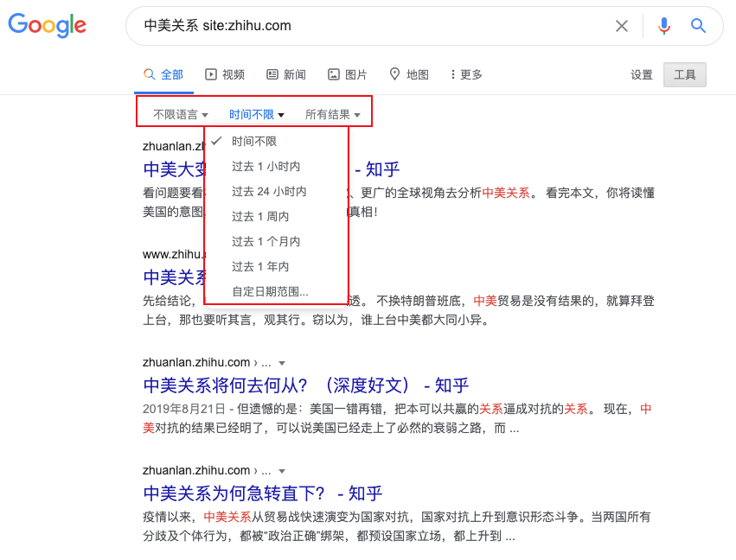Click snippet starting 疫情以来
The height and width of the screenshot is (560, 736).
point(397,526)
